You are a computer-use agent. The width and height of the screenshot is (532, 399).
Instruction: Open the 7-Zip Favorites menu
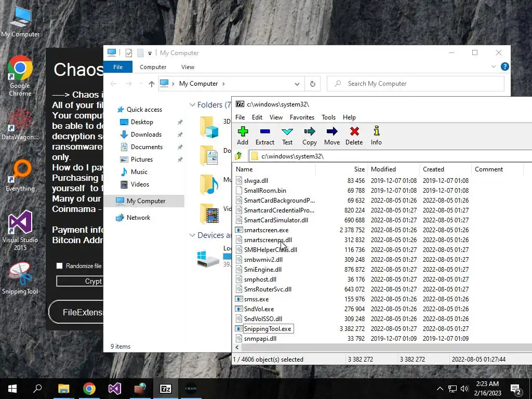point(302,117)
